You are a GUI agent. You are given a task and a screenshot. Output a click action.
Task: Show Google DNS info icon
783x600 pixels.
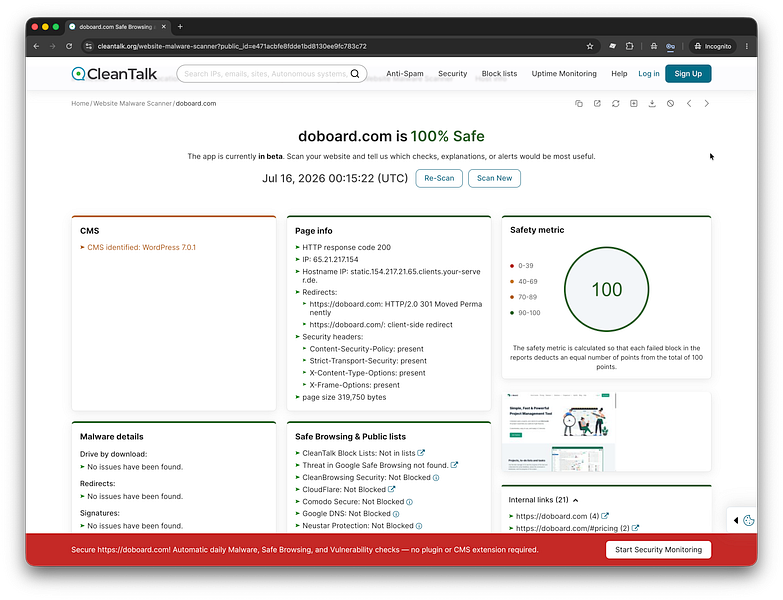[x=396, y=514]
